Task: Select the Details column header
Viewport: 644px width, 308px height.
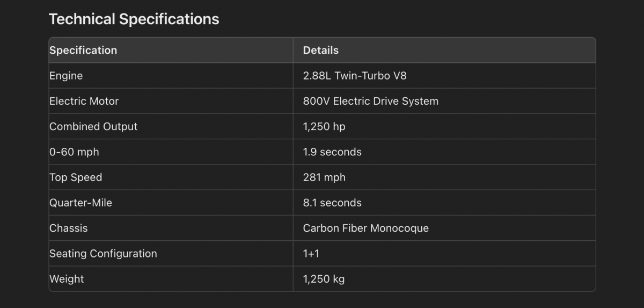Action: [321, 50]
